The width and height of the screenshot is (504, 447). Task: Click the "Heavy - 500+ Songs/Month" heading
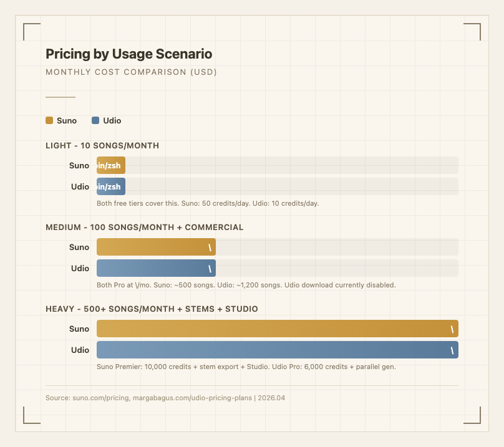pos(152,309)
